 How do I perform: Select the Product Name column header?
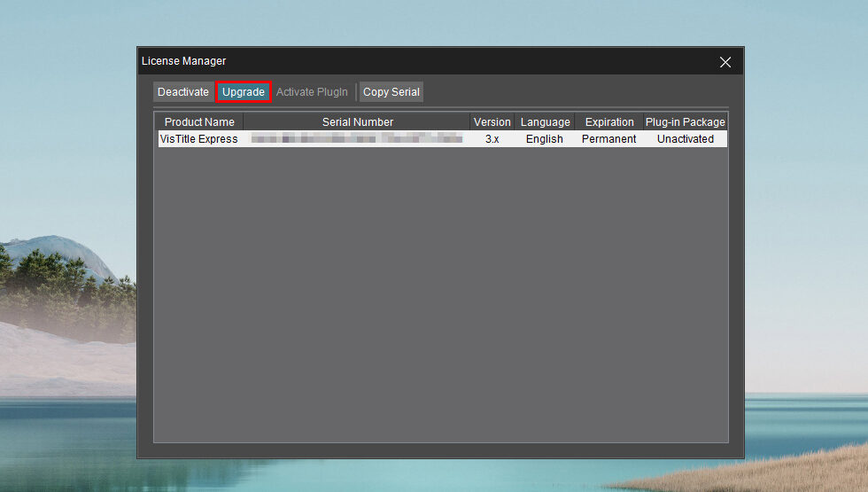tap(199, 122)
